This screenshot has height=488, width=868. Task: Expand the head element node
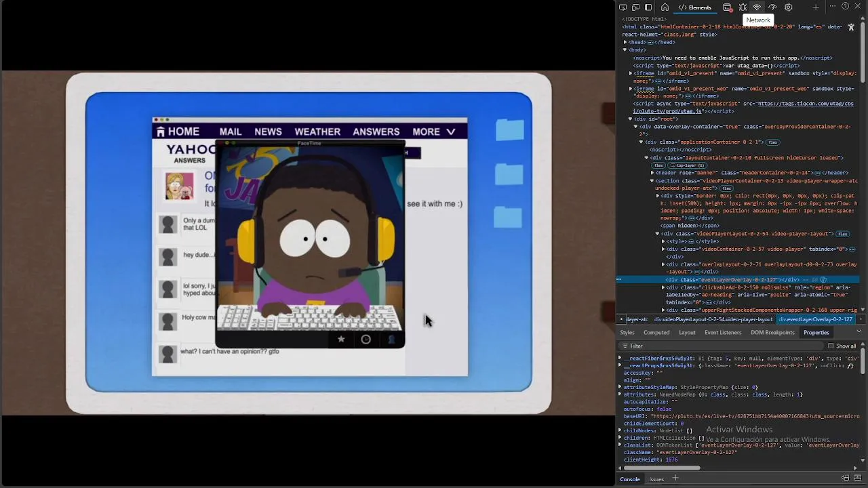coord(625,42)
